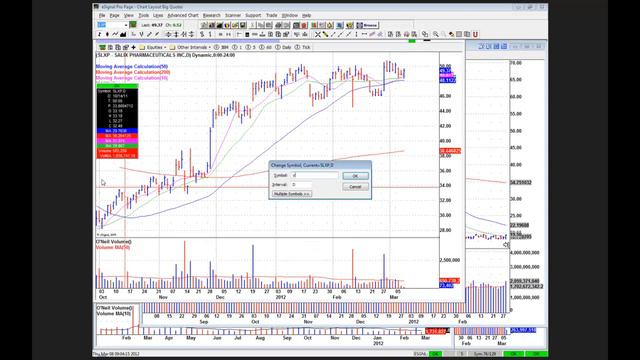
Task: Click the Browse toolbar button
Action: click(367, 25)
